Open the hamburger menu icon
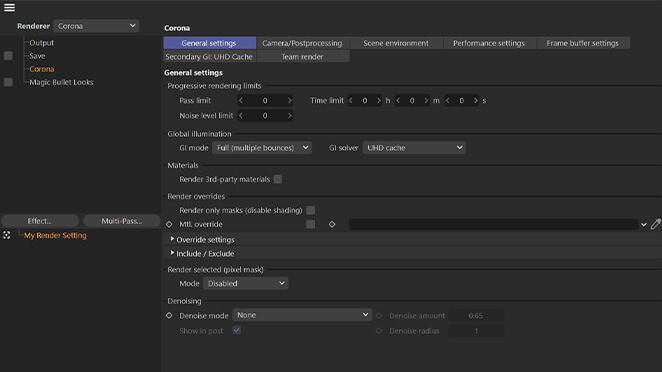662x372 pixels. (x=9, y=8)
